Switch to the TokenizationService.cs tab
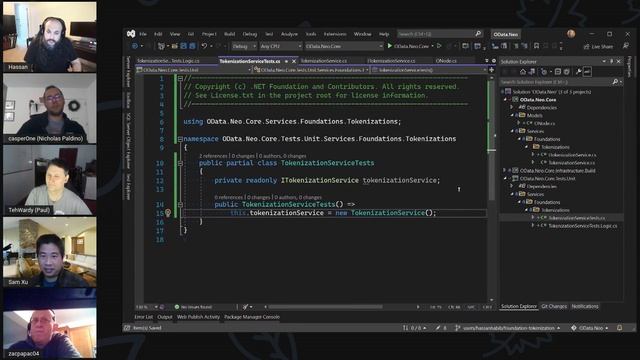The height and width of the screenshot is (360, 640). pyautogui.click(x=324, y=61)
